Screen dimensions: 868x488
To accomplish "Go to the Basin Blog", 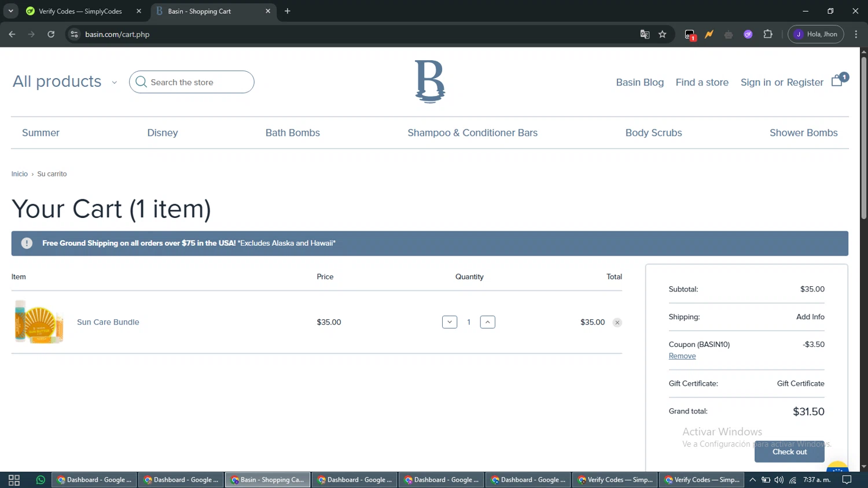I will pyautogui.click(x=639, y=82).
